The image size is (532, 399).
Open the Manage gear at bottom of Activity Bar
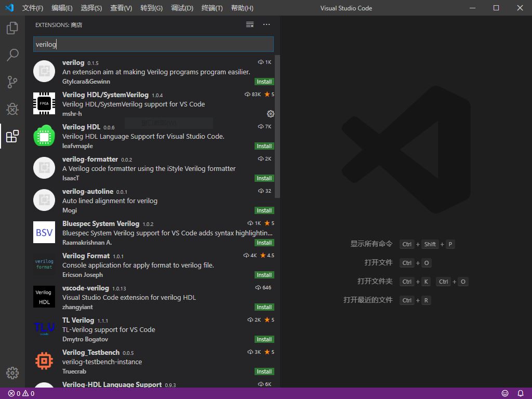pyautogui.click(x=12, y=373)
